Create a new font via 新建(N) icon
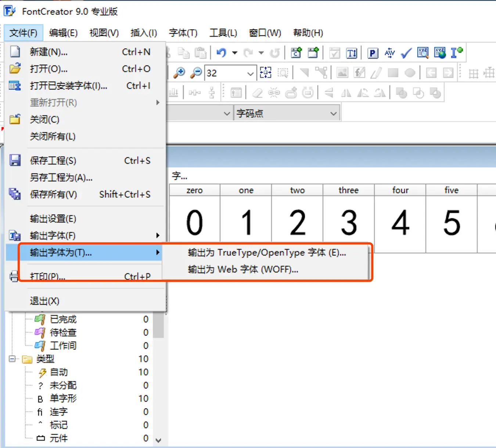This screenshot has width=496, height=448. point(15,52)
